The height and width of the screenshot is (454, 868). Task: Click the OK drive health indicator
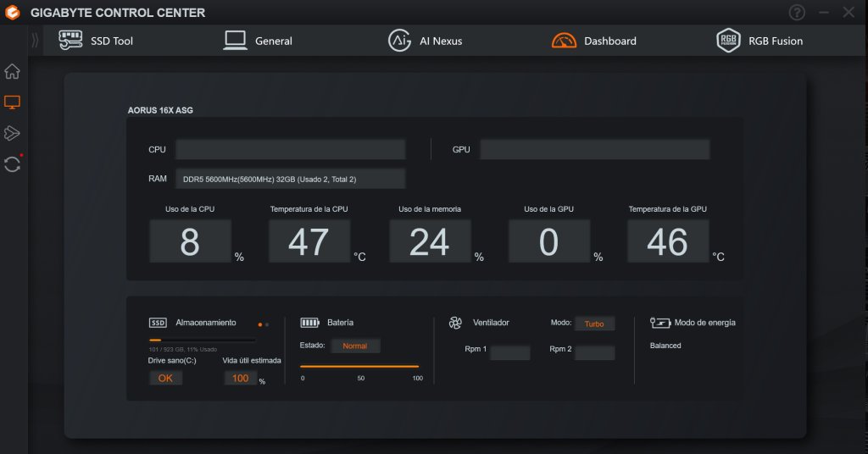(x=165, y=379)
